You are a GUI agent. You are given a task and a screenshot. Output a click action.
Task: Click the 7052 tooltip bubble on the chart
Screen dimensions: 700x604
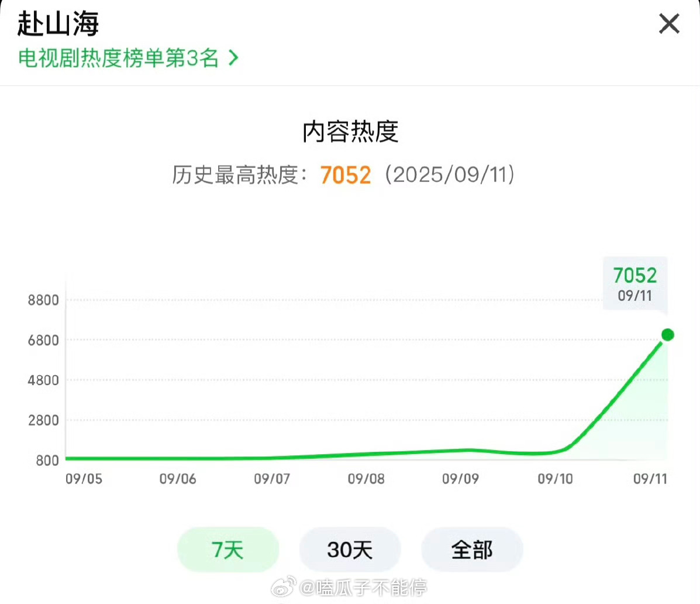635,284
